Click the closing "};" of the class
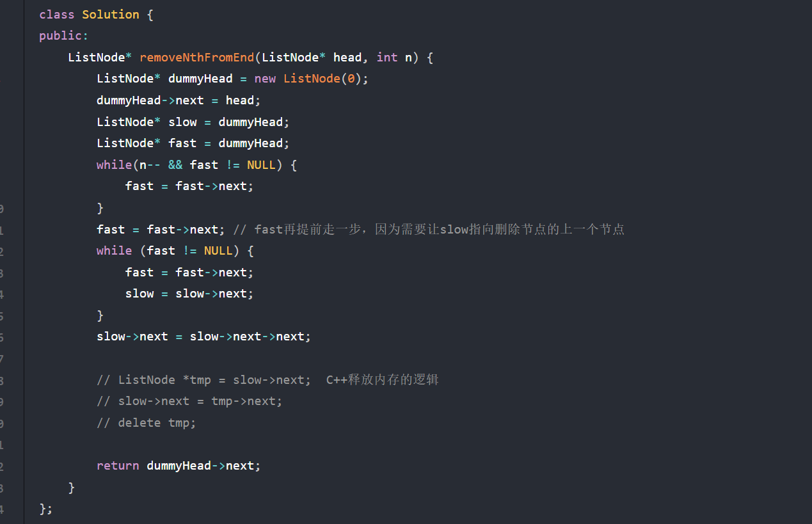Image resolution: width=812 pixels, height=524 pixels. pos(46,509)
